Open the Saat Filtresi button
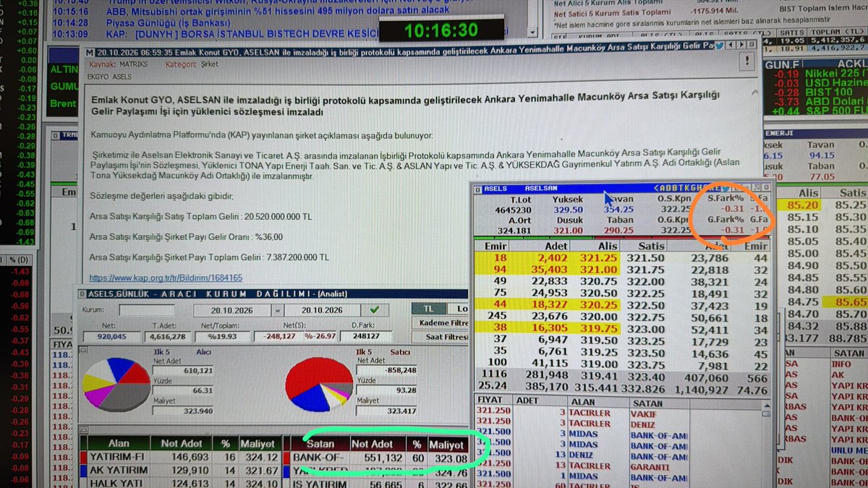 440,337
